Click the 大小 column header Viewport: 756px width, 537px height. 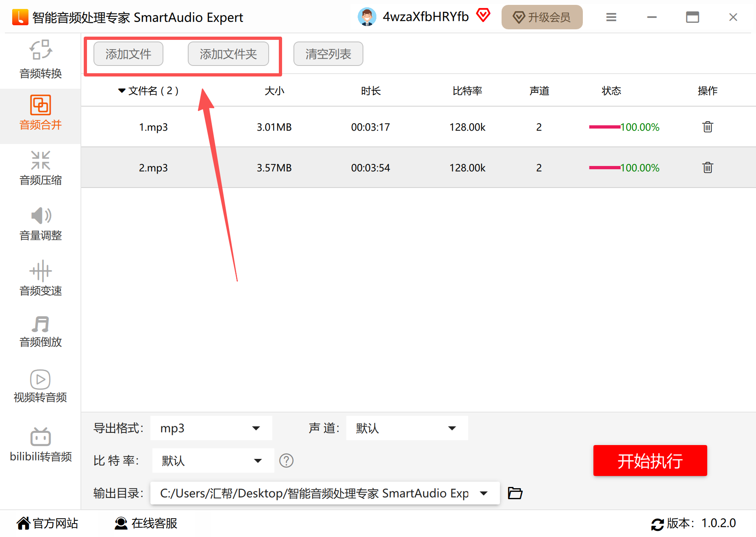click(274, 91)
